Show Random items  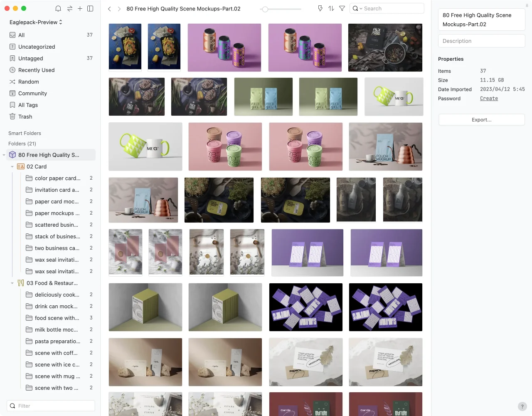point(51,82)
